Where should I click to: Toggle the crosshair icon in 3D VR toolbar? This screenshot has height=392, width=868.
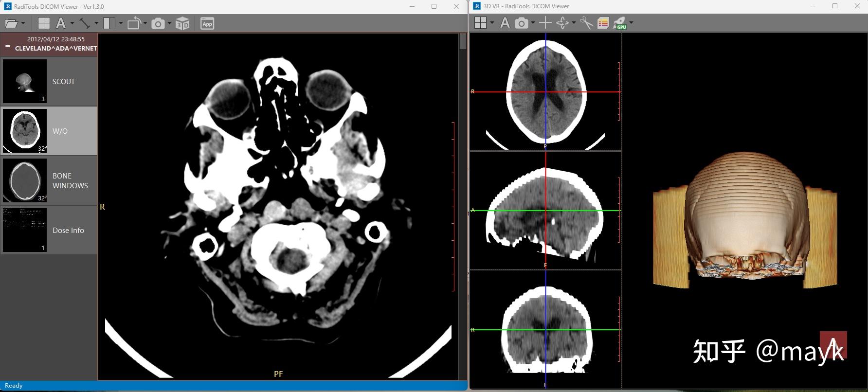tap(545, 22)
